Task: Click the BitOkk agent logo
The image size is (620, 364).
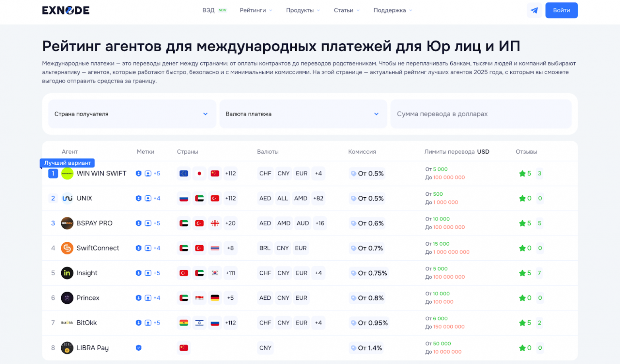Action: (67, 323)
